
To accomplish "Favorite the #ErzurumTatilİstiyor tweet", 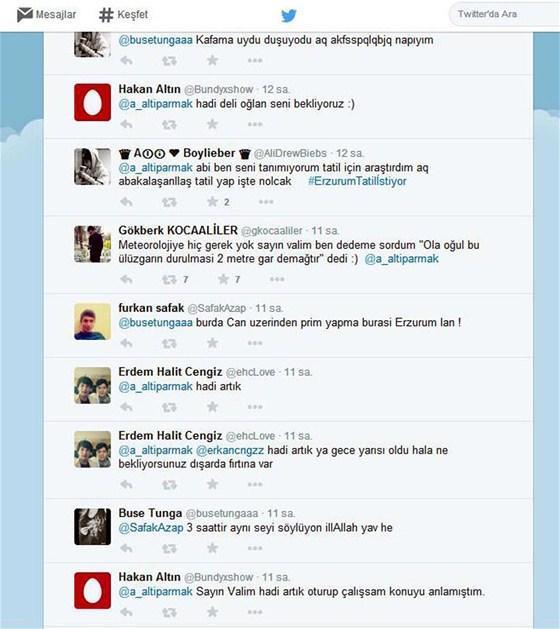I will pyautogui.click(x=212, y=201).
